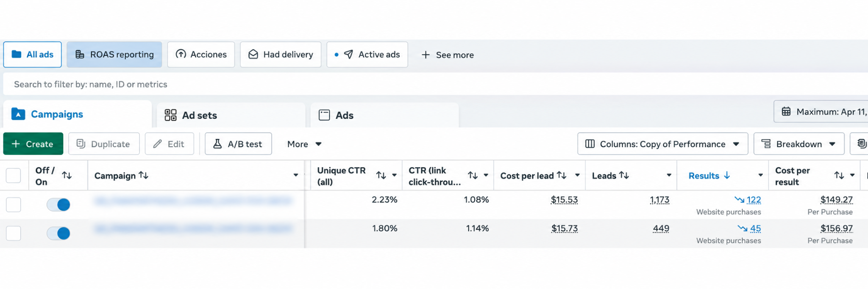Sort by Leads column arrows
The image size is (868, 289).
click(x=624, y=175)
